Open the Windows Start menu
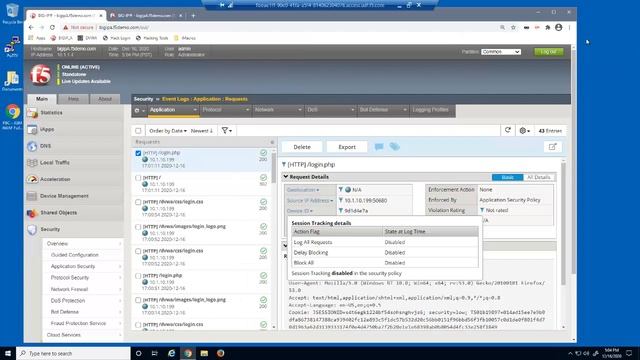The height and width of the screenshot is (360, 640). [x=8, y=353]
